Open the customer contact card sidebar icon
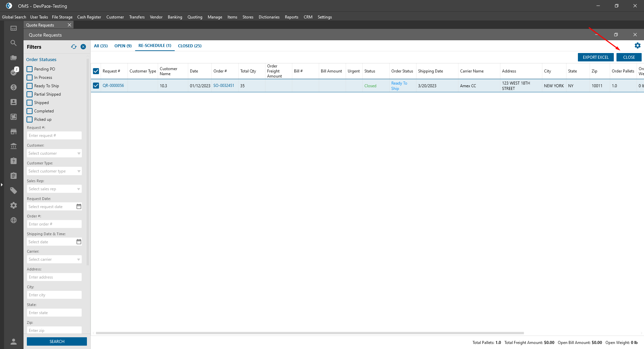The width and height of the screenshot is (644, 349). 13,102
